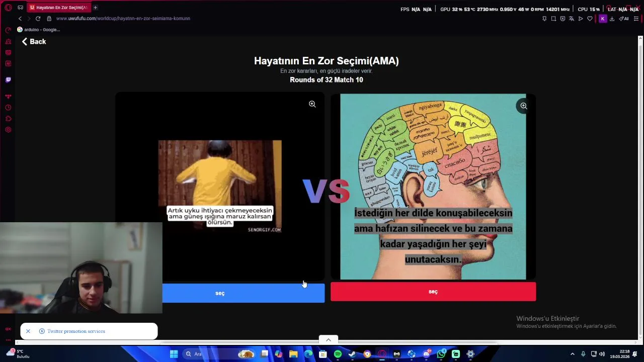Open the GX Corner gamepad icon
The width and height of the screenshot is (644, 362).
pyautogui.click(x=20, y=8)
